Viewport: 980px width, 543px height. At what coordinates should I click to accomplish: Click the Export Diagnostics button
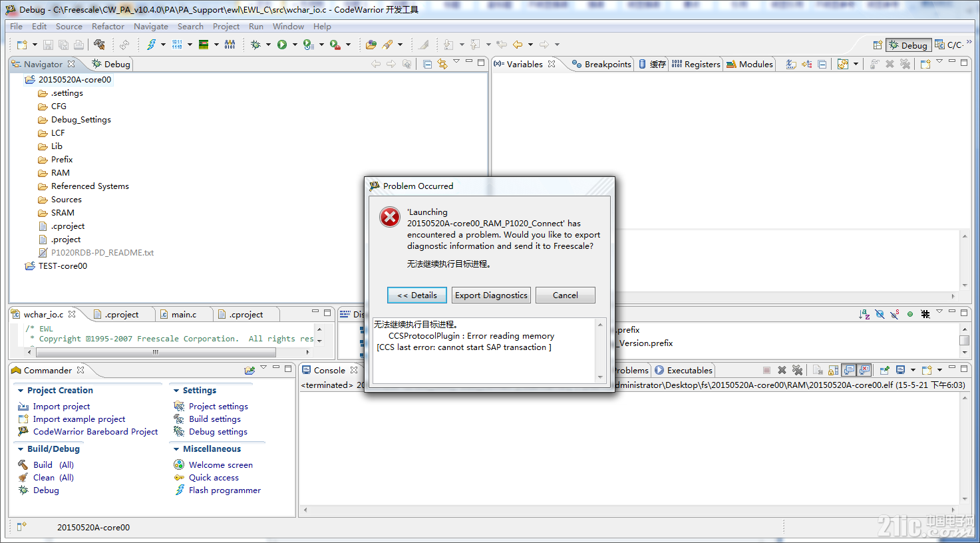[x=491, y=295]
